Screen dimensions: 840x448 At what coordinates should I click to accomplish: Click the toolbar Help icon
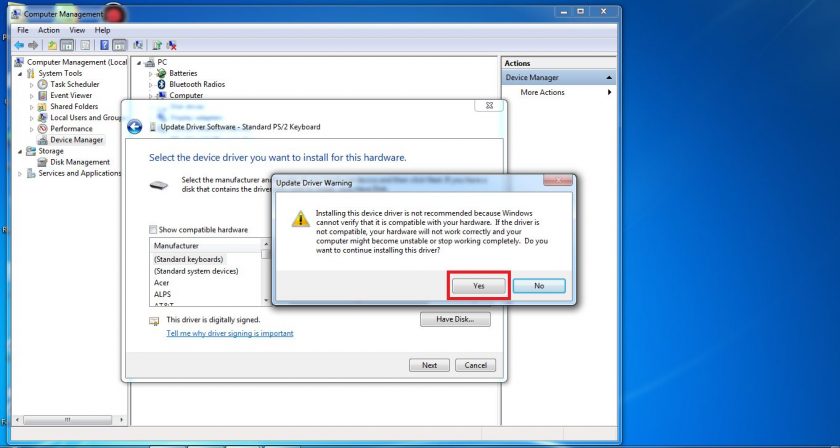pyautogui.click(x=103, y=45)
